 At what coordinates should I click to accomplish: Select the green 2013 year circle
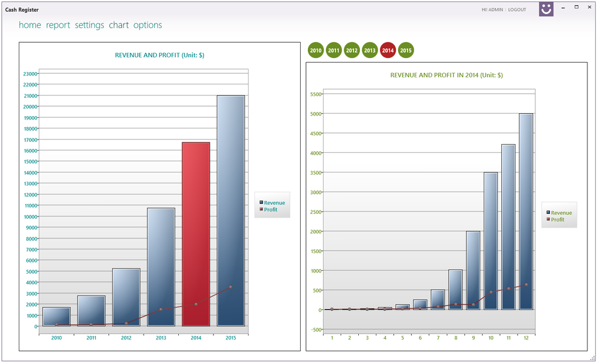tap(369, 50)
